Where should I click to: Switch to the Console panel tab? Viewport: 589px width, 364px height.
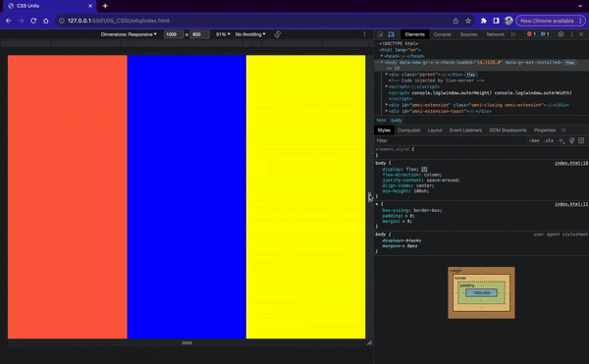click(442, 34)
